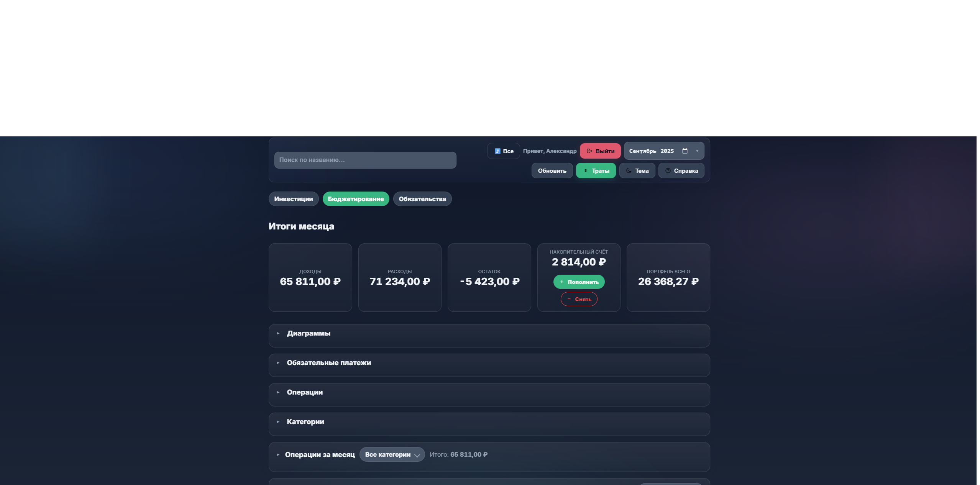Viewport: 980px width, 485px height.
Task: Click the Траты button with dollar icon
Action: point(596,171)
